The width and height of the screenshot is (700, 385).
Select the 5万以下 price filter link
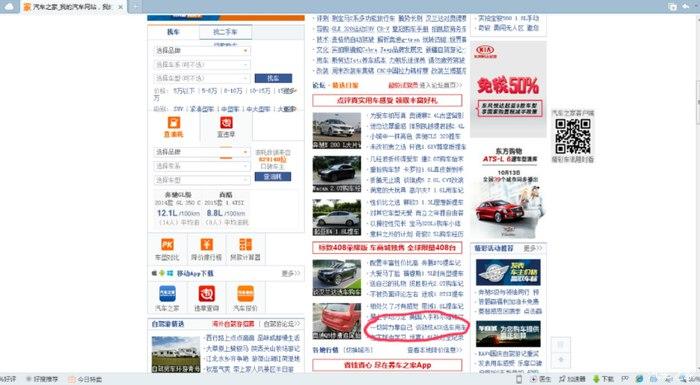point(184,91)
